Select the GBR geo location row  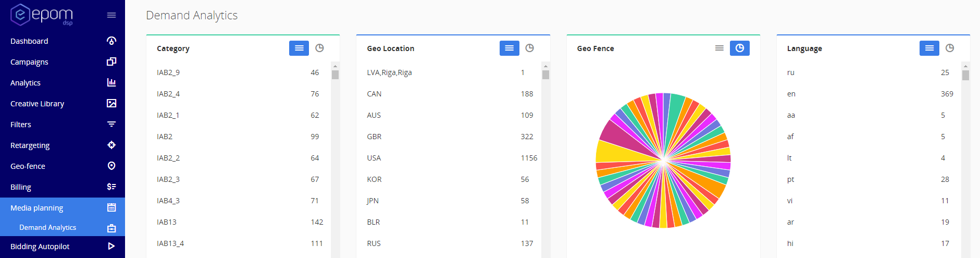449,137
